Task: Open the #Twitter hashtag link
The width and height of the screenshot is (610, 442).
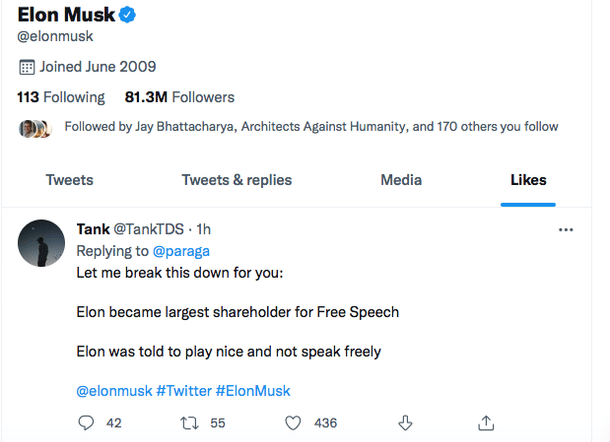Action: [183, 390]
